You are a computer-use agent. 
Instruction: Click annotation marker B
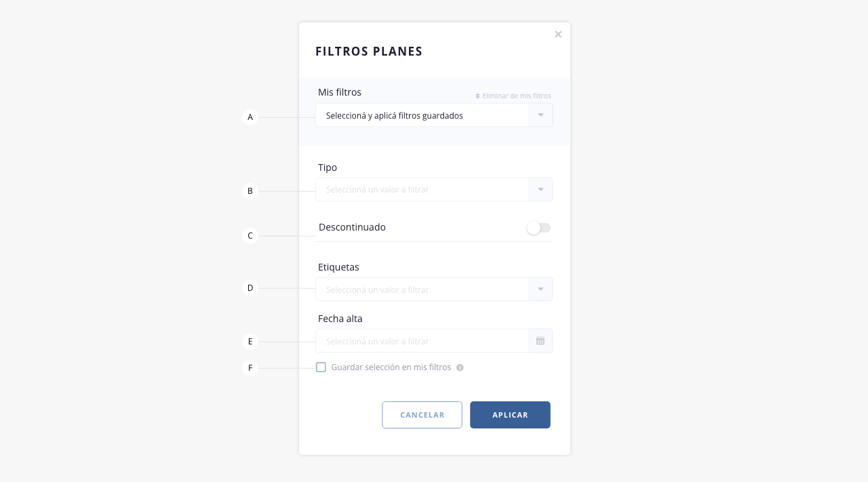(250, 191)
